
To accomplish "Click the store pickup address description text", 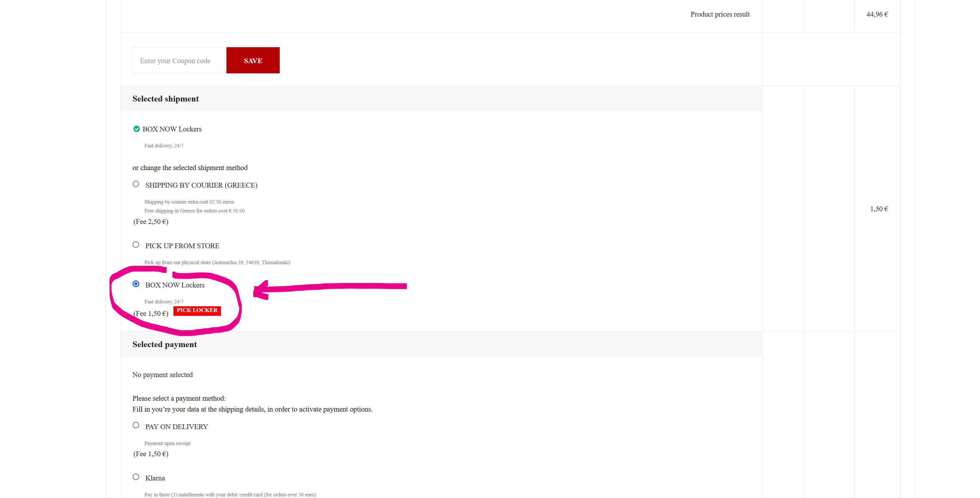I will 217,262.
